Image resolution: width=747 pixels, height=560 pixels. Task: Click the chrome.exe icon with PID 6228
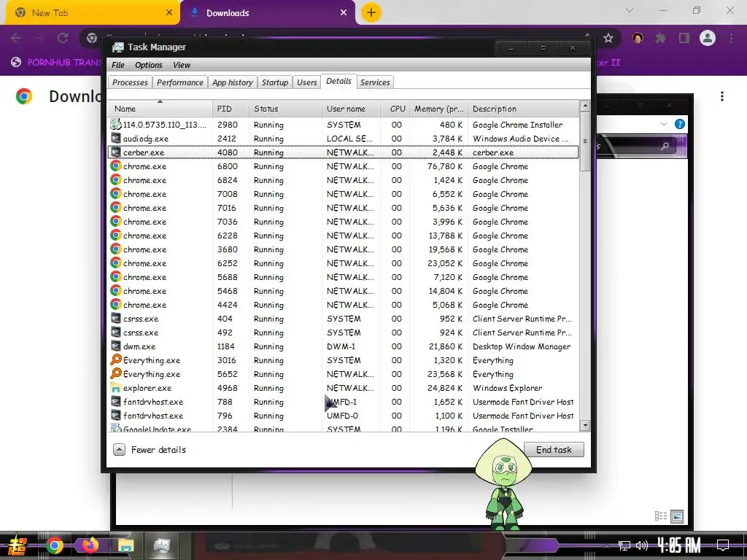coord(116,235)
